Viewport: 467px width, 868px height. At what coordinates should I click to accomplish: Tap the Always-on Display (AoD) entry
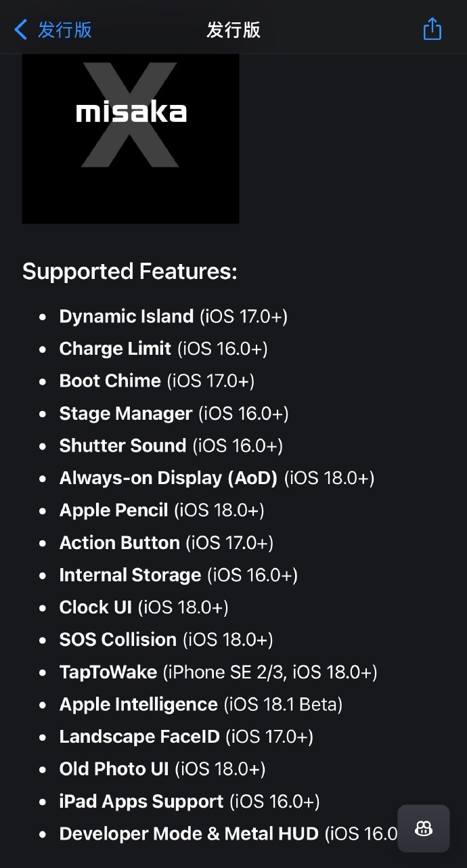point(217,478)
